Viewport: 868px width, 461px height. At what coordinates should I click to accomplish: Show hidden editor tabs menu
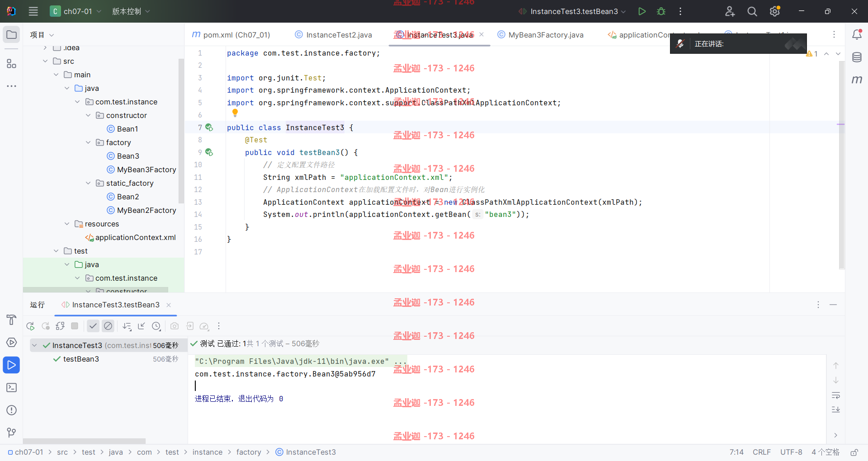[834, 35]
